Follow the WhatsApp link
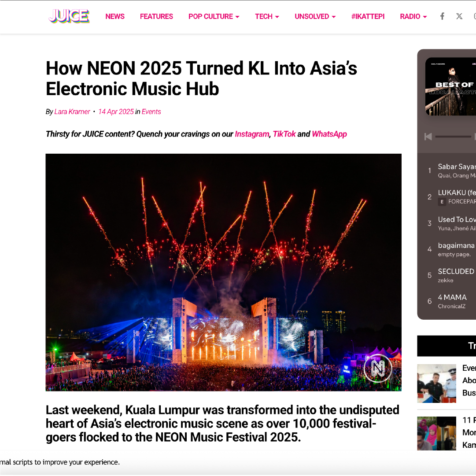476x476 pixels. [329, 134]
